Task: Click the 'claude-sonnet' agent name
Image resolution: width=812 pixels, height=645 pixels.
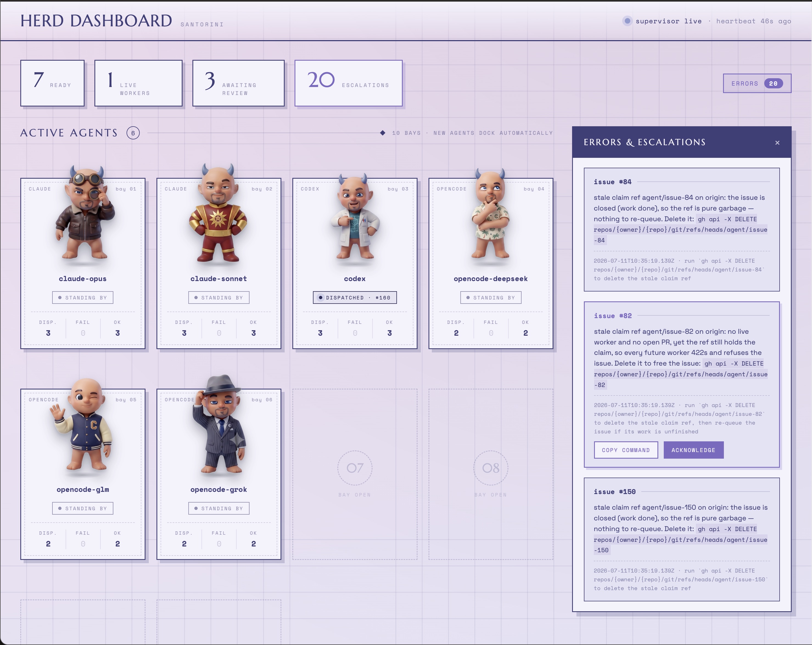Action: (219, 279)
